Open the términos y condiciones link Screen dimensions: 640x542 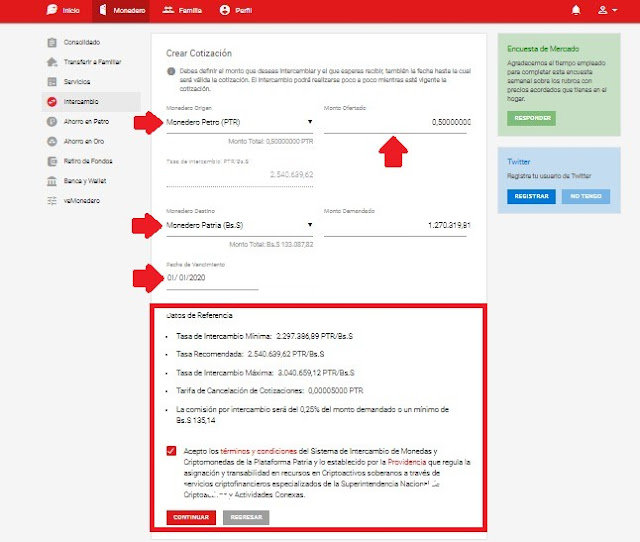point(258,451)
